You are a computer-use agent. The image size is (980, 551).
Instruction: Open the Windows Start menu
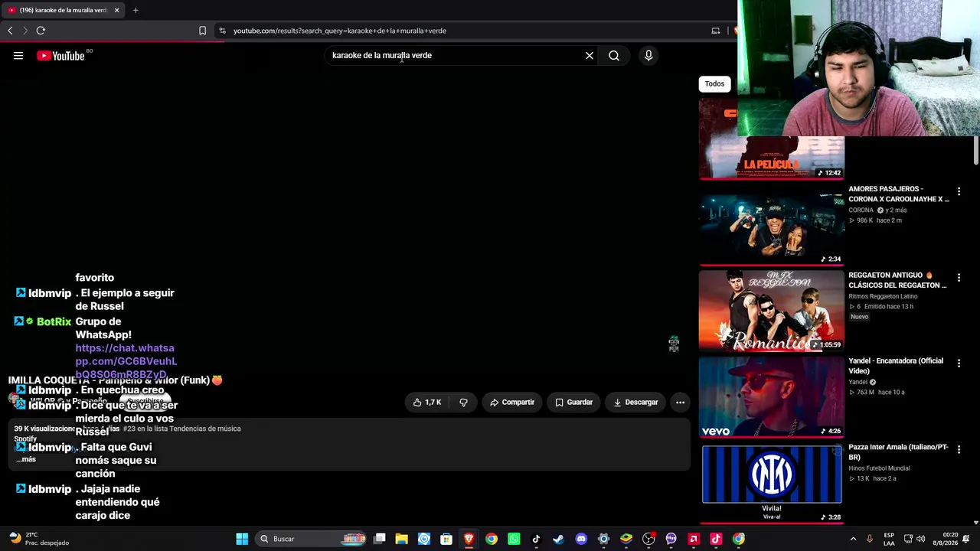pyautogui.click(x=242, y=539)
